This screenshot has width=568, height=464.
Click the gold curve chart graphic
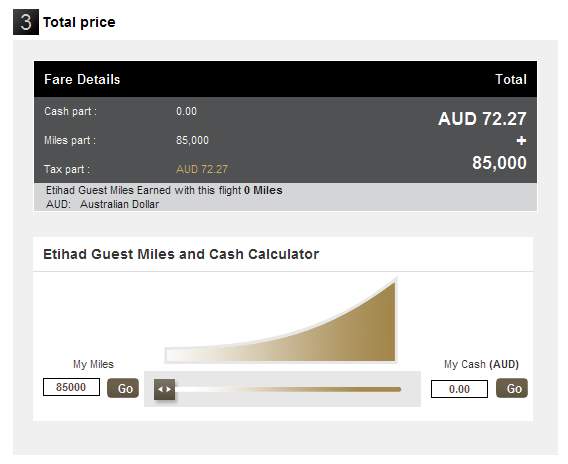281,320
